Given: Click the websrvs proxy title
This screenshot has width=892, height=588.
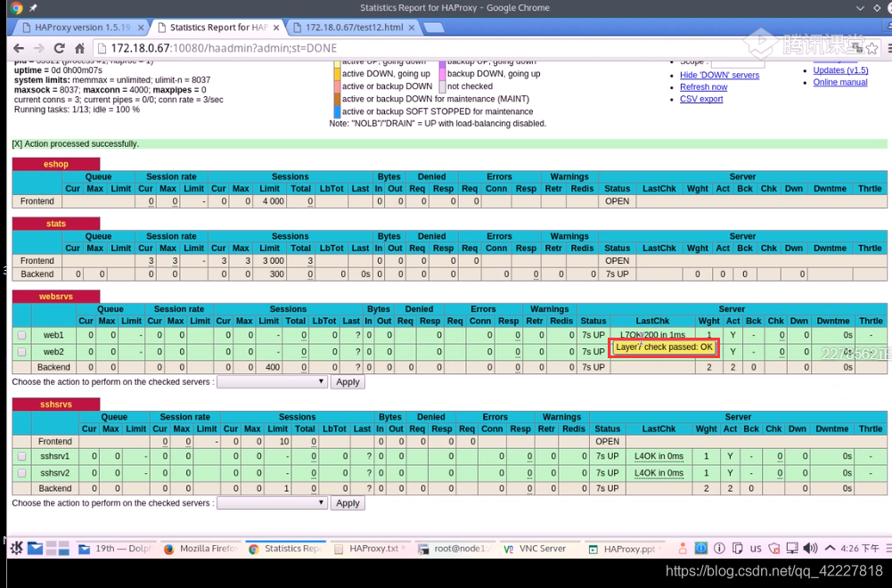Looking at the screenshot, I should (x=56, y=297).
